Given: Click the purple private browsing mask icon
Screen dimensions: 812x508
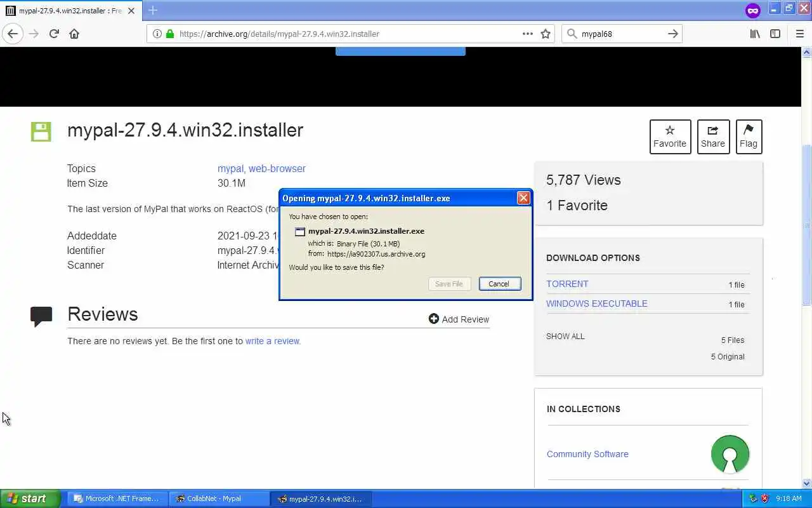Looking at the screenshot, I should tap(753, 10).
